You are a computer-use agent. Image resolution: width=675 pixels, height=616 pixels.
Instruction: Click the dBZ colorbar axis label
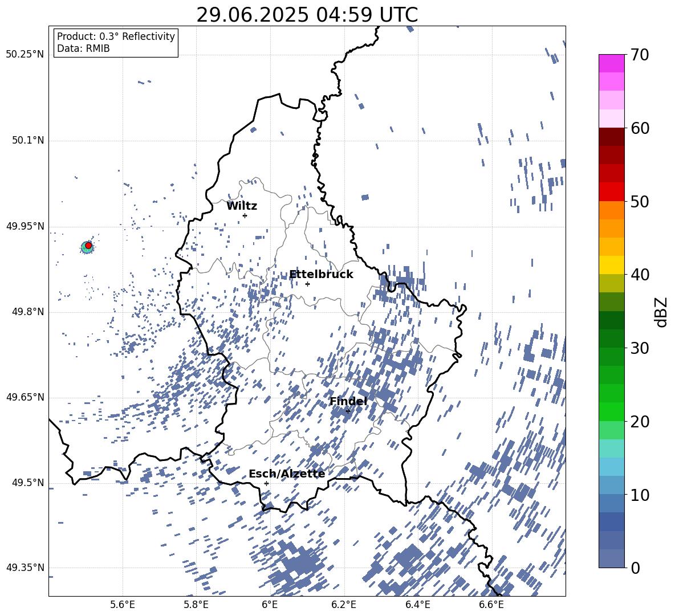point(662,312)
